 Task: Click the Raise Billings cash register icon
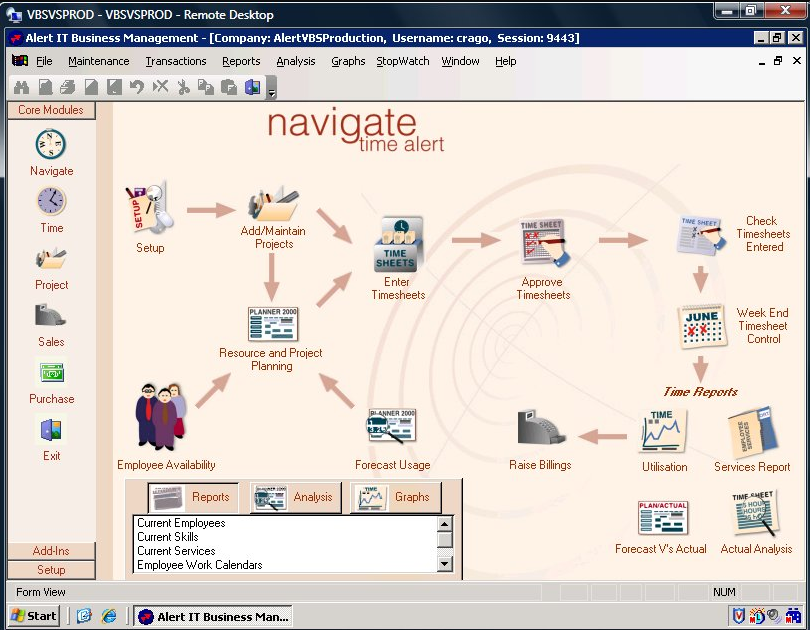click(x=541, y=429)
